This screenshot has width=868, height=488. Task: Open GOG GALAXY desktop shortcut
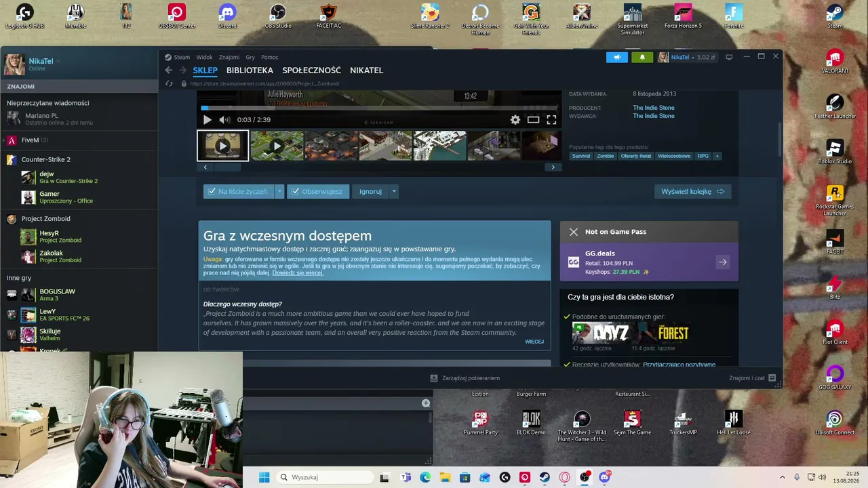[835, 378]
